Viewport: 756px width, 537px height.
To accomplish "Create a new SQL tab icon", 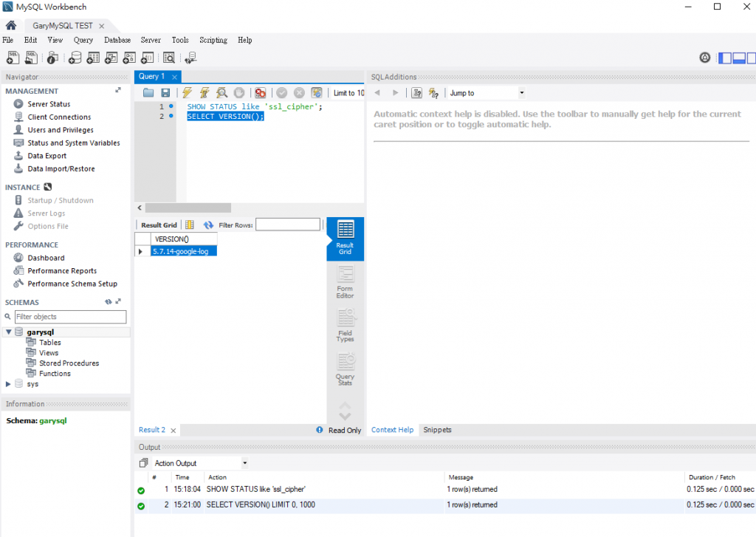I will (13, 58).
